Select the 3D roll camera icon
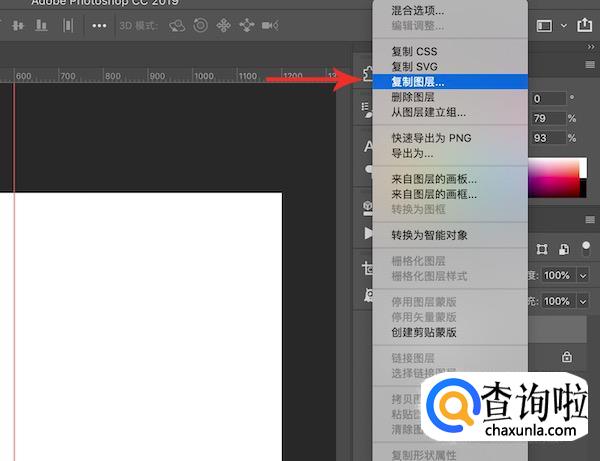This screenshot has width=600, height=461. [200, 26]
